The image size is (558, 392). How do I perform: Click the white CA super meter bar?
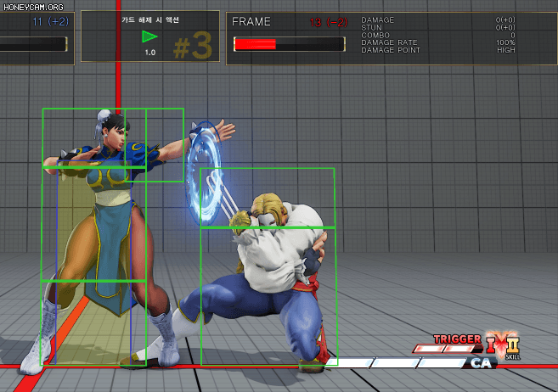pos(396,362)
